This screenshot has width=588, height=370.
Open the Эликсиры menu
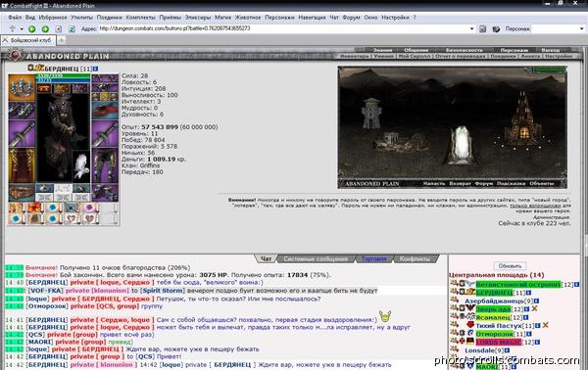[198, 18]
